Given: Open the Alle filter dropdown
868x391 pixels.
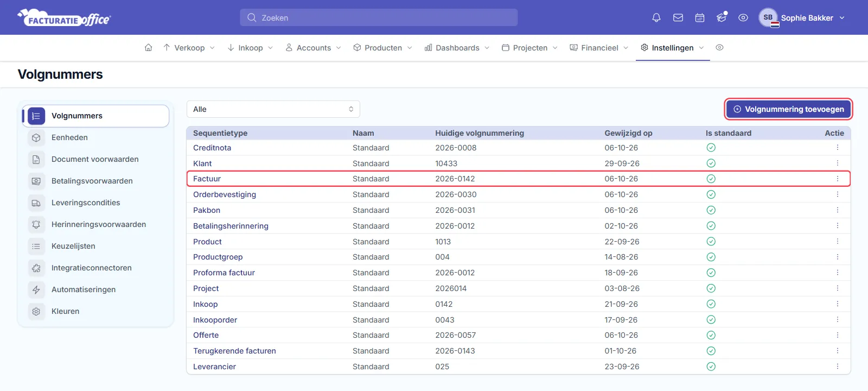Looking at the screenshot, I should pos(273,109).
